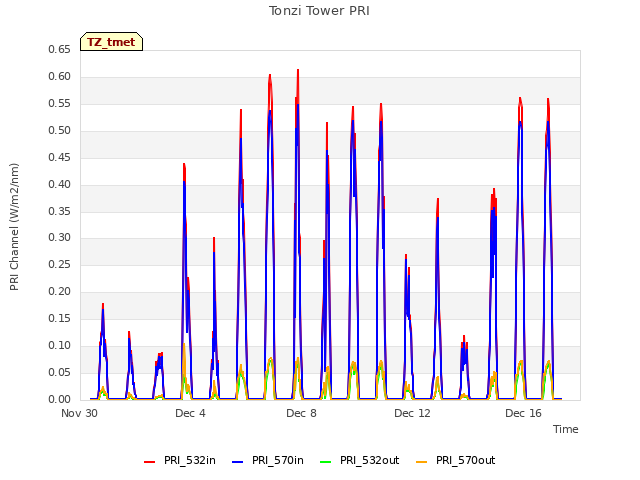Click the chart title Tonzi Tower PRI
Viewport: 640px width, 480px height.
click(x=319, y=11)
